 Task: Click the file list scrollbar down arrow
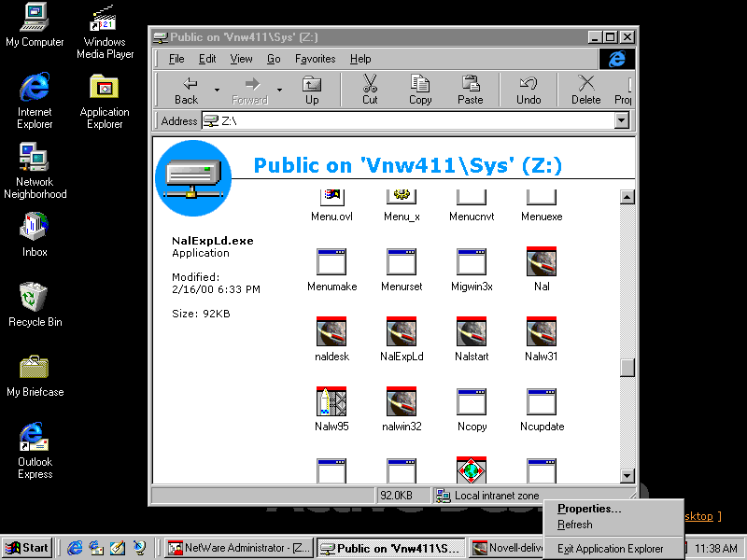tap(627, 475)
